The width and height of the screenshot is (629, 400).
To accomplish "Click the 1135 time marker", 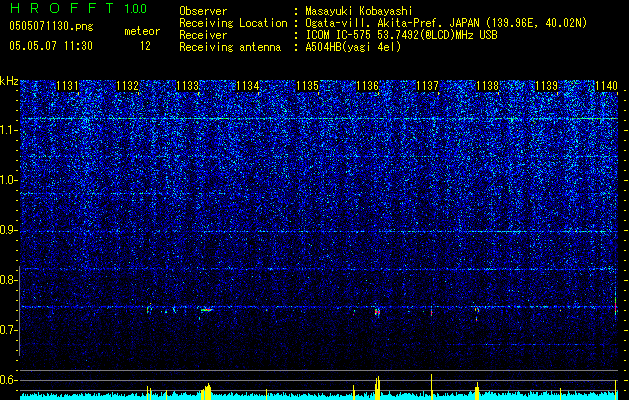I will [x=307, y=86].
